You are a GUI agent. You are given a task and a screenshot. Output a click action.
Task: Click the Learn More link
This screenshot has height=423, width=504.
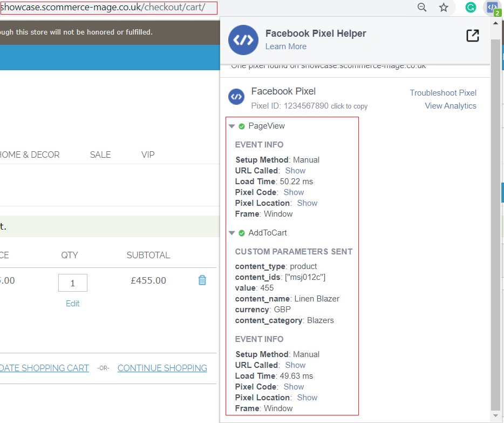pyautogui.click(x=285, y=46)
